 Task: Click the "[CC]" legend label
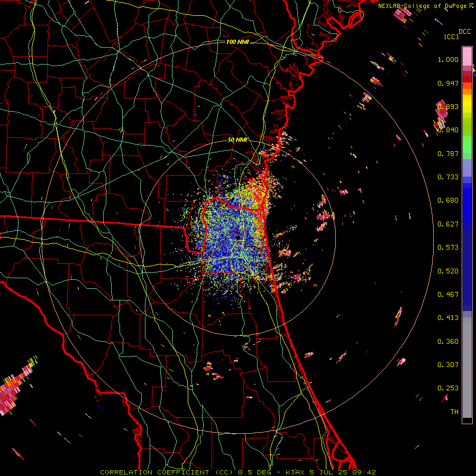451,36
